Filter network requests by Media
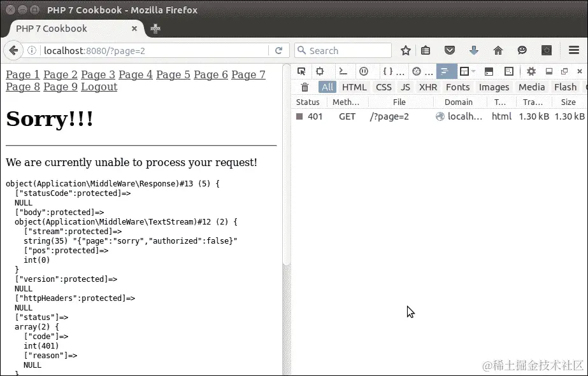588x376 pixels. coord(531,87)
